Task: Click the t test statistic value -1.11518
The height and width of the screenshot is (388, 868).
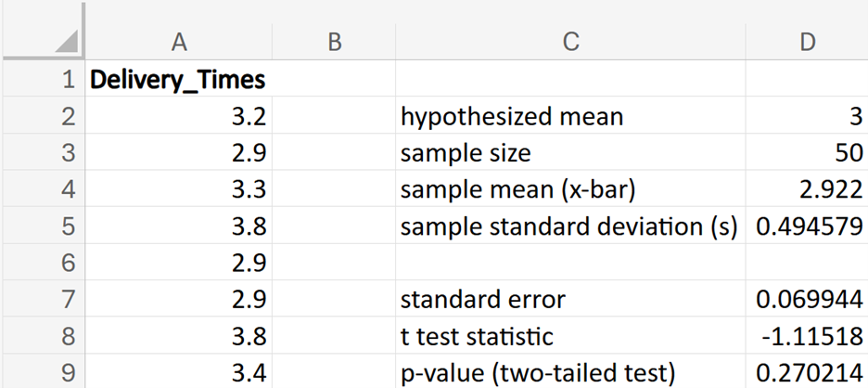Action: pos(807,336)
